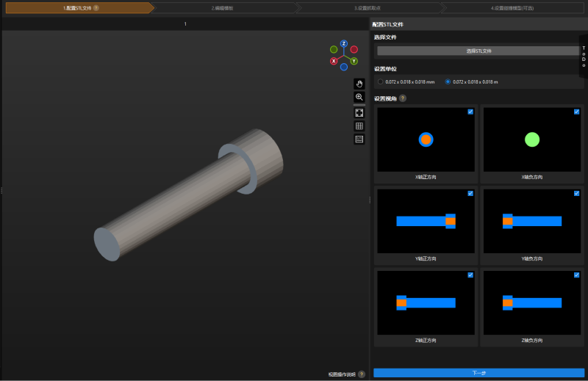
Task: Uncheck the Y轴负方向 view checkbox
Action: pyautogui.click(x=577, y=193)
